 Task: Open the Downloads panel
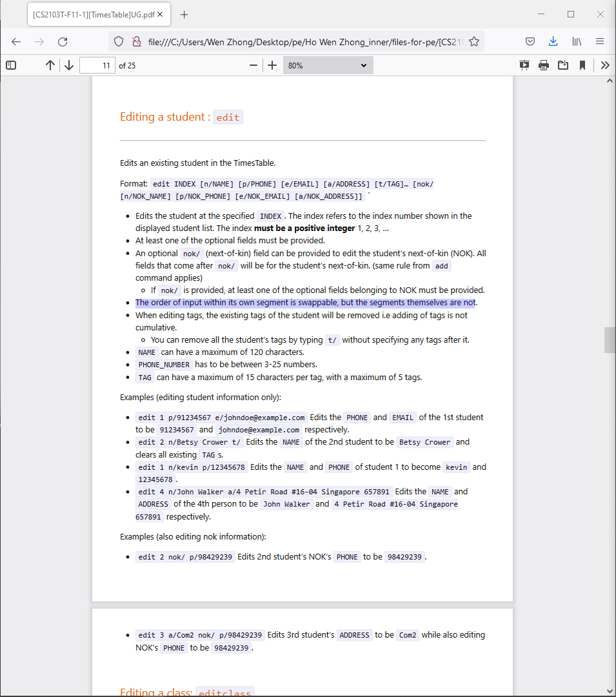tap(553, 42)
